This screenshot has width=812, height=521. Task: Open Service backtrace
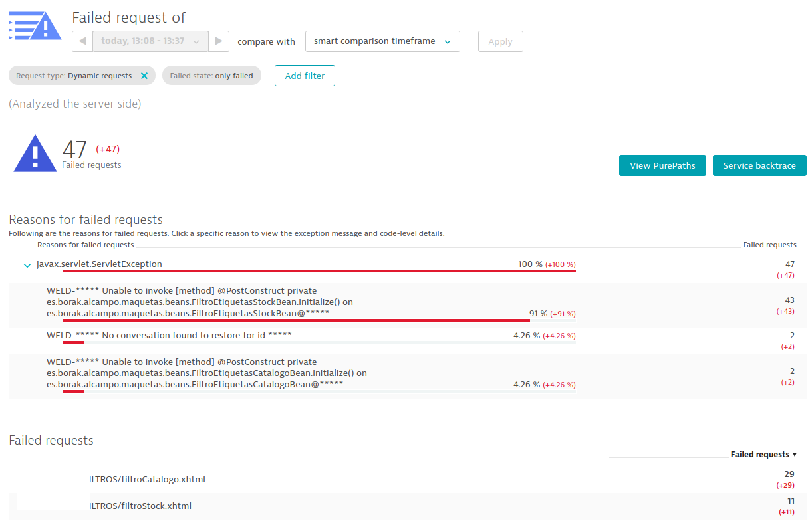pos(759,165)
